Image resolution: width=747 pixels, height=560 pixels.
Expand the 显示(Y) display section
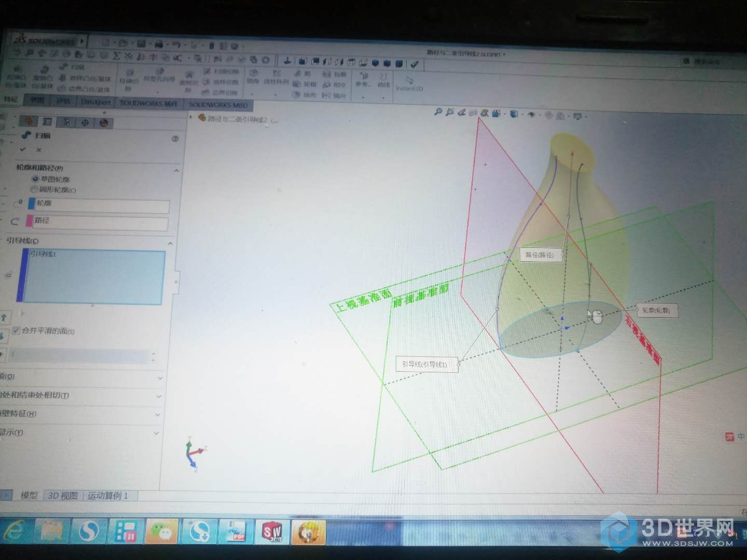click(156, 433)
